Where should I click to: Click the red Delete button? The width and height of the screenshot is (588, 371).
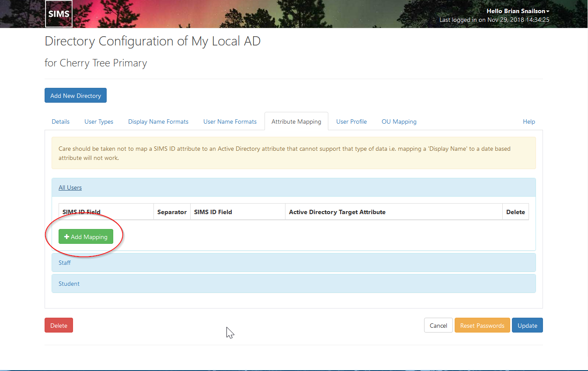[x=59, y=325]
